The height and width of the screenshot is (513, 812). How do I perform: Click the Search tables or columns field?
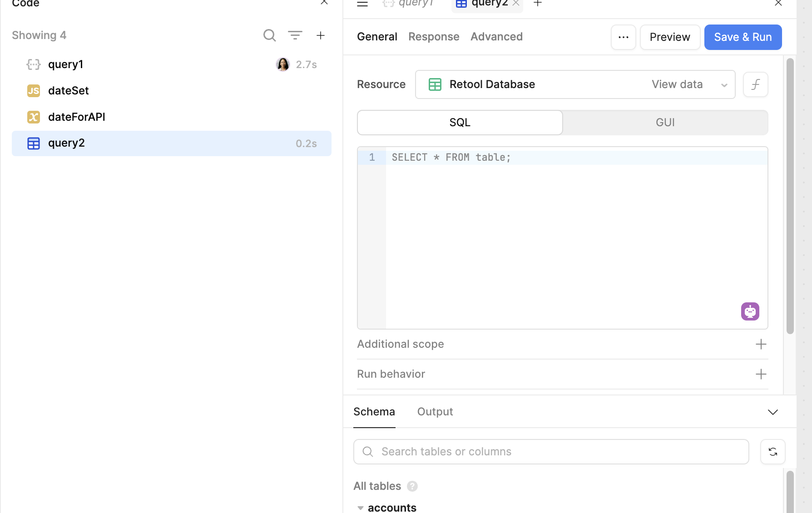[x=551, y=452]
